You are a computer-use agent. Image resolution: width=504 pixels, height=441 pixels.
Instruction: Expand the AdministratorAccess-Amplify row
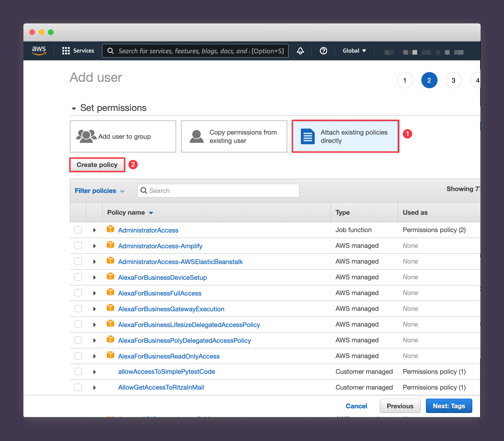[x=94, y=246]
